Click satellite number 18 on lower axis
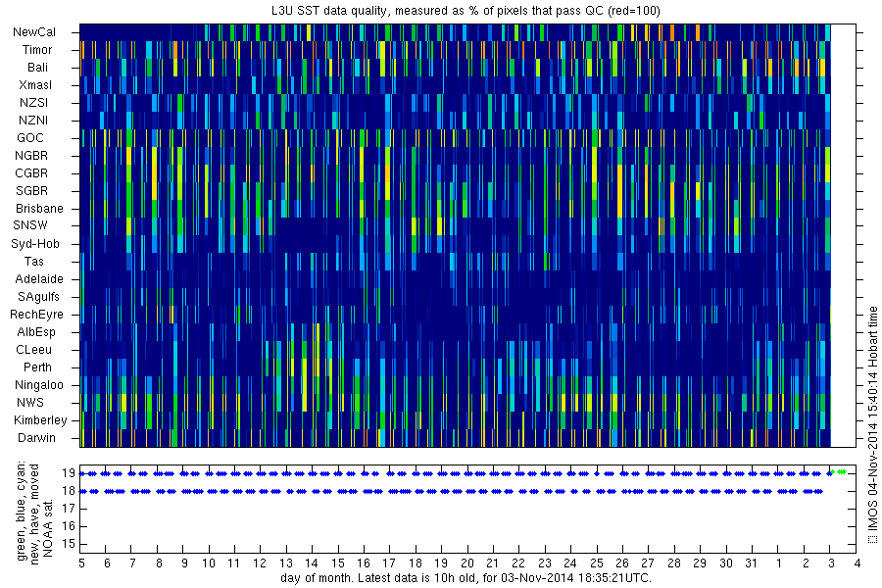This screenshot has width=882, height=588. point(69,491)
